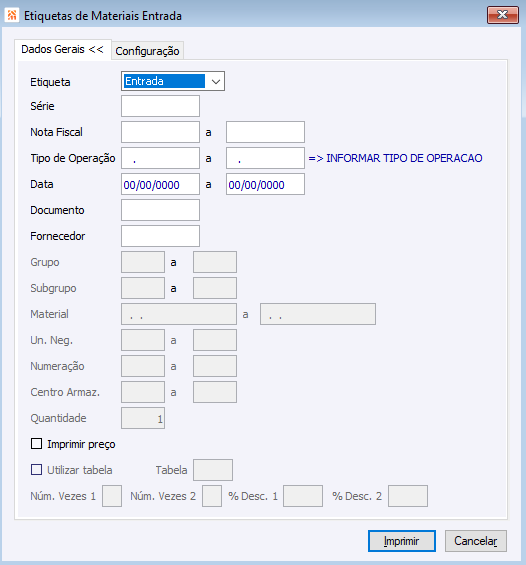The width and height of the screenshot is (526, 565).
Task: Click the ending Data field
Action: (x=265, y=184)
